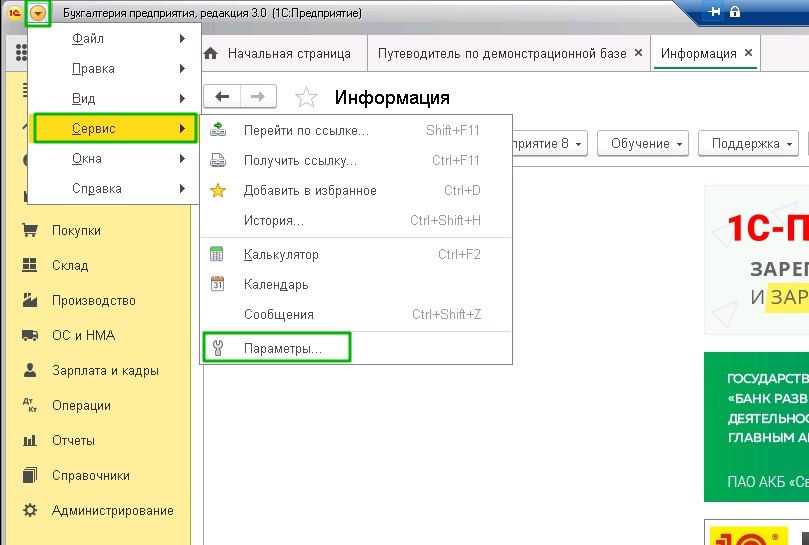809x545 pixels.
Task: Go forward with the right arrow button
Action: 258,97
